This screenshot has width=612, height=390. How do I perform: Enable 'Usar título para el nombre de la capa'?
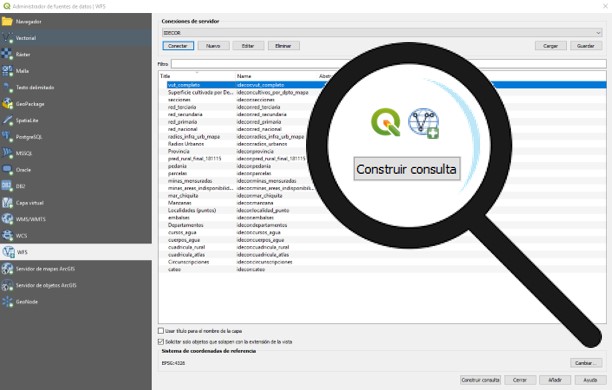[161, 331]
